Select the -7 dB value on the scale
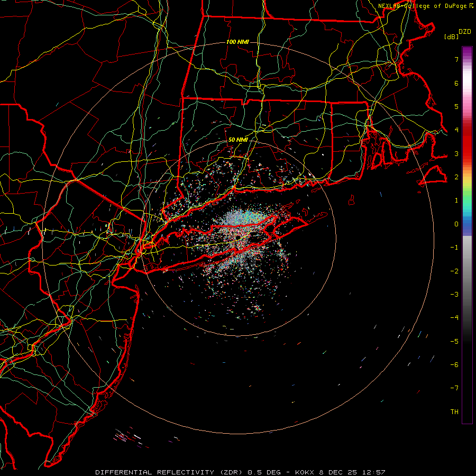 [454, 388]
